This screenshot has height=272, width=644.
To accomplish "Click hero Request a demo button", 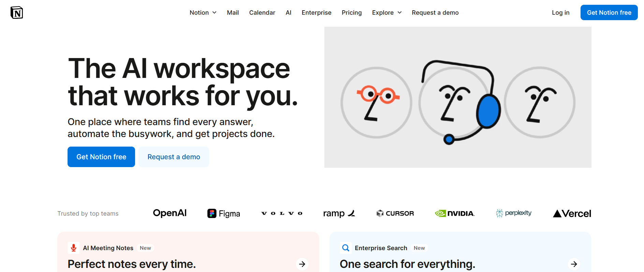I will 174,157.
